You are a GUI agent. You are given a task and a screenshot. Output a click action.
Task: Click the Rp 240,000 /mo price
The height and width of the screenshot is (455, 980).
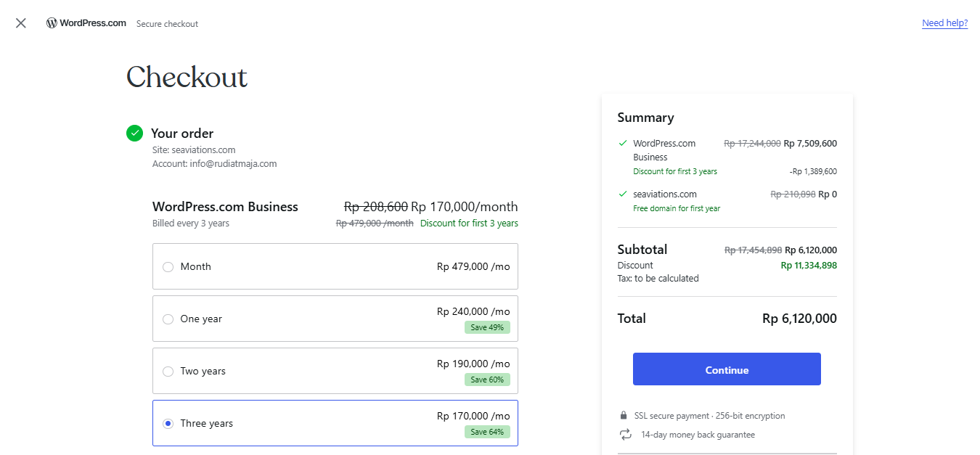(x=473, y=311)
